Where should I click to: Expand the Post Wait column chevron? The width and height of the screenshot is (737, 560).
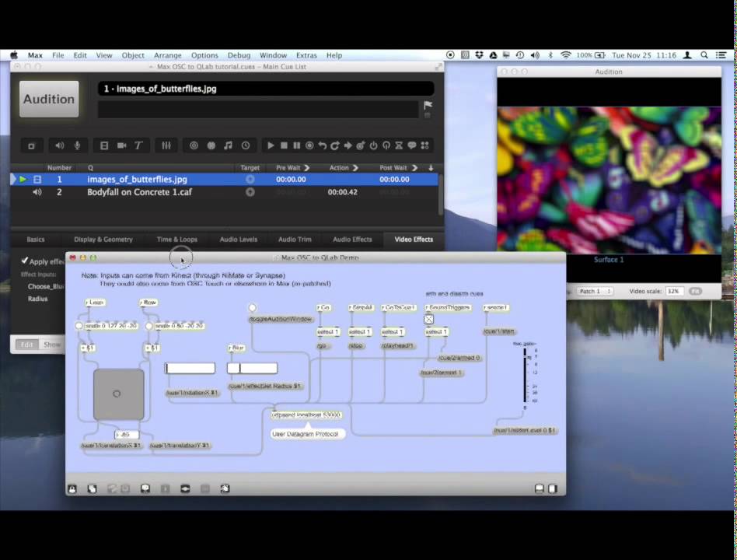coord(414,168)
